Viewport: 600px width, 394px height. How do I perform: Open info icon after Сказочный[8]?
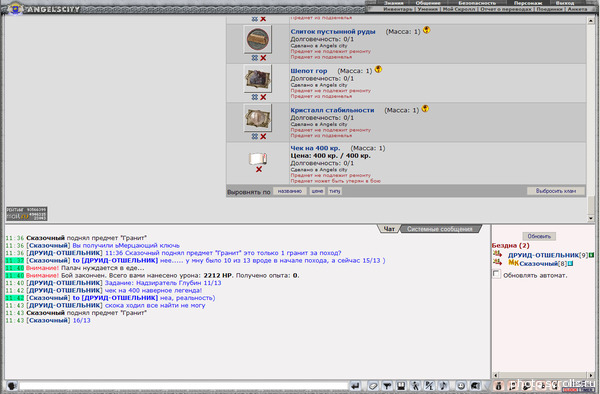pyautogui.click(x=570, y=264)
